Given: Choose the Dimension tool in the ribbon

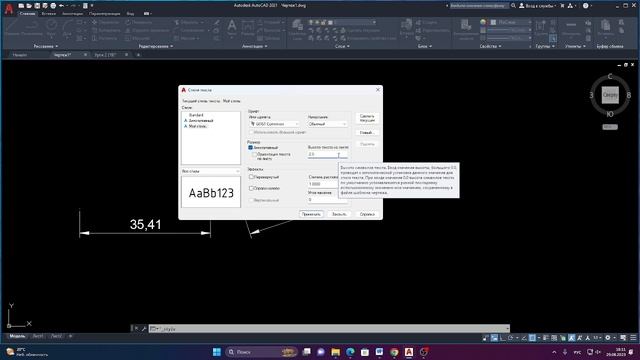Looking at the screenshot, I should point(247,27).
